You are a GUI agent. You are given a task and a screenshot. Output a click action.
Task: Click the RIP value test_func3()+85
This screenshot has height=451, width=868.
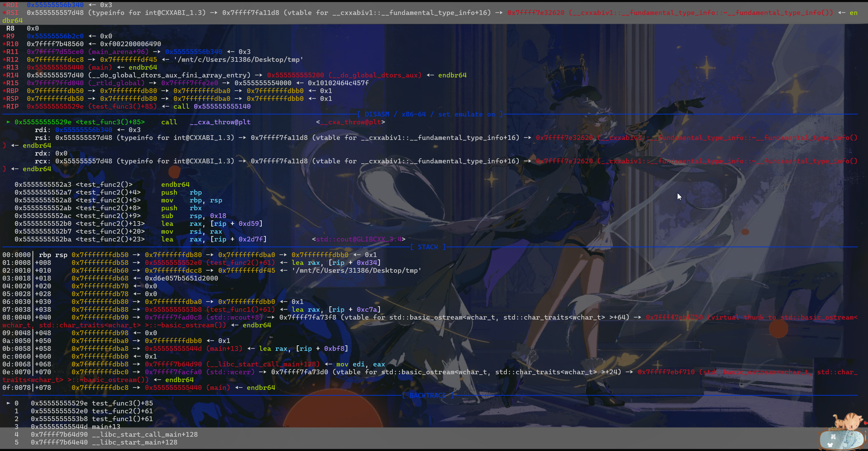(x=123, y=106)
